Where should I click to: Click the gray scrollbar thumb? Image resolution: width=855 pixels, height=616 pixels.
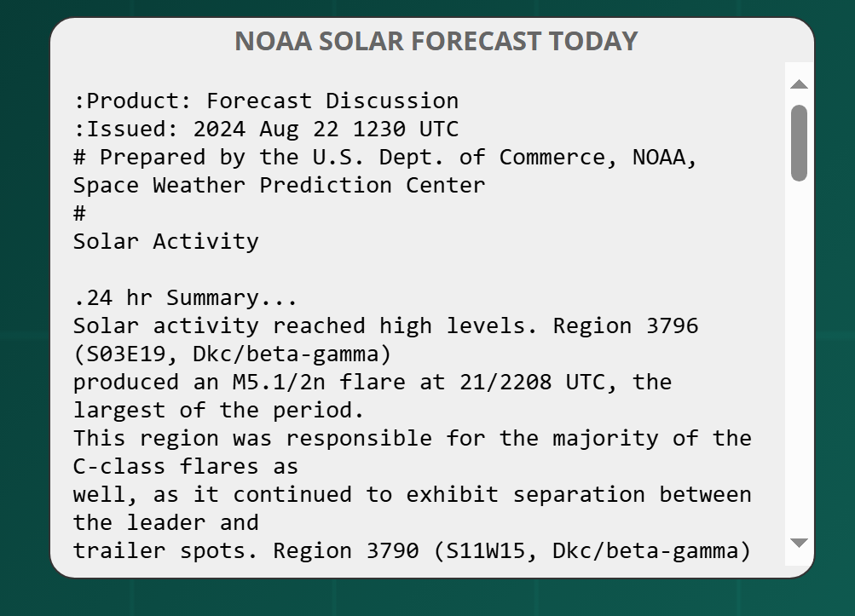(x=799, y=143)
